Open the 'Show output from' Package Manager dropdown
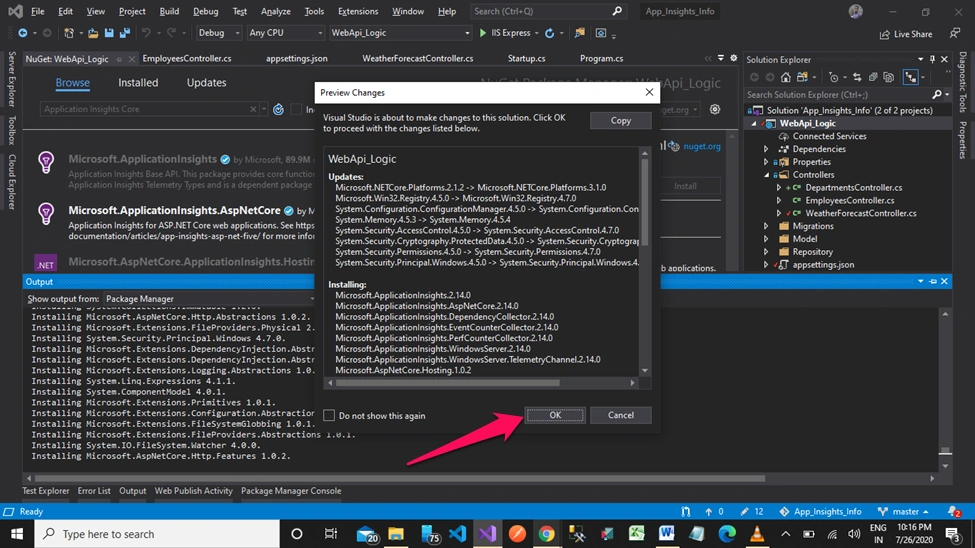Viewport: 975px width, 548px height. [210, 299]
